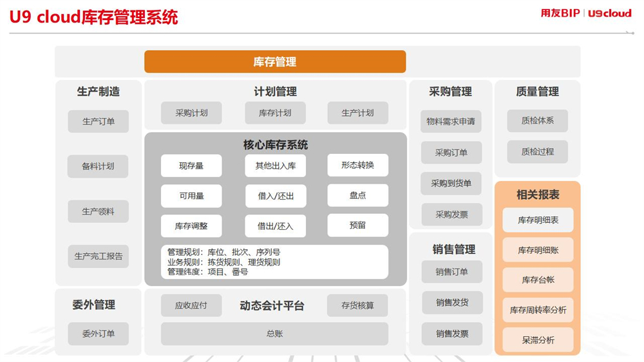Screen dimensions: 644x362
Task: Choose the 形态转换 tile
Action: pos(357,165)
